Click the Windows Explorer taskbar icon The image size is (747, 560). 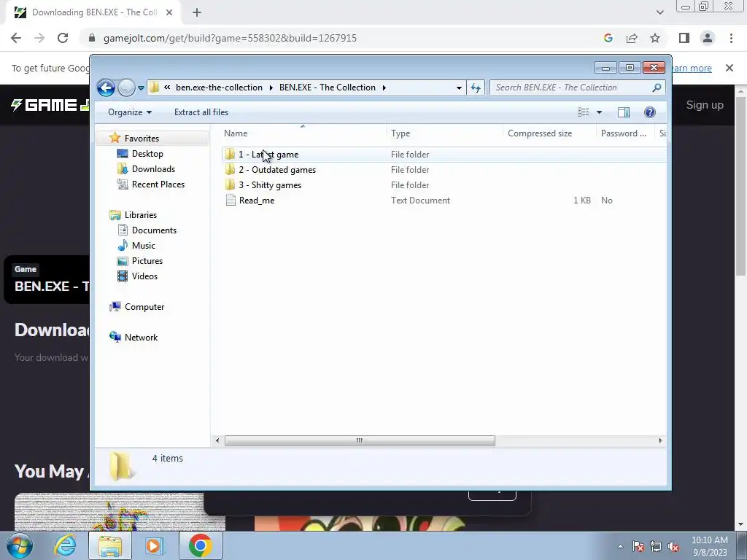pos(110,545)
